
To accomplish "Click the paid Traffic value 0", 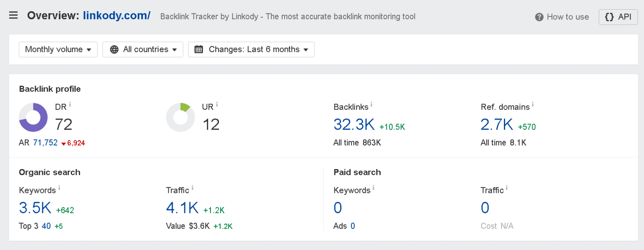I will point(485,208).
